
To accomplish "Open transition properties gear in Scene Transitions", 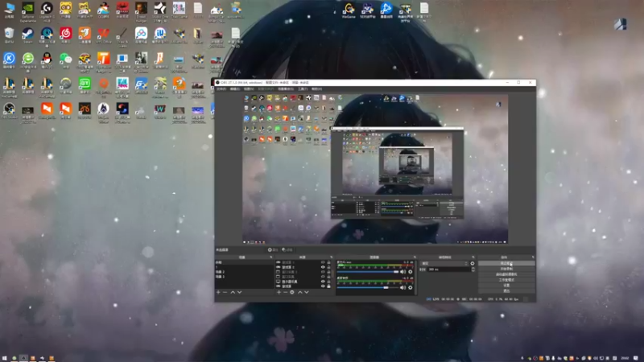I will point(473,264).
